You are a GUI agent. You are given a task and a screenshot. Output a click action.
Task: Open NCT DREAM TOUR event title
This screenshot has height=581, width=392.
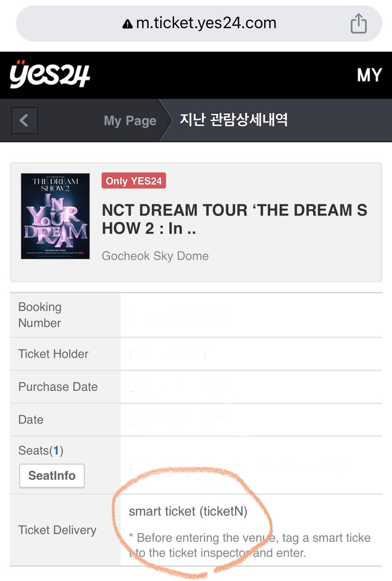234,219
